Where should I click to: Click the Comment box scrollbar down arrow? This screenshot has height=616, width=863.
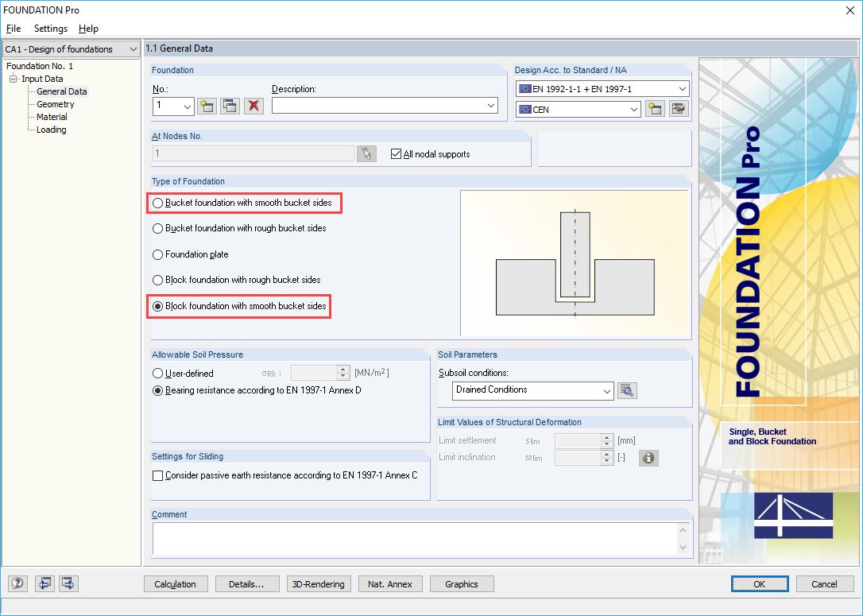[683, 547]
